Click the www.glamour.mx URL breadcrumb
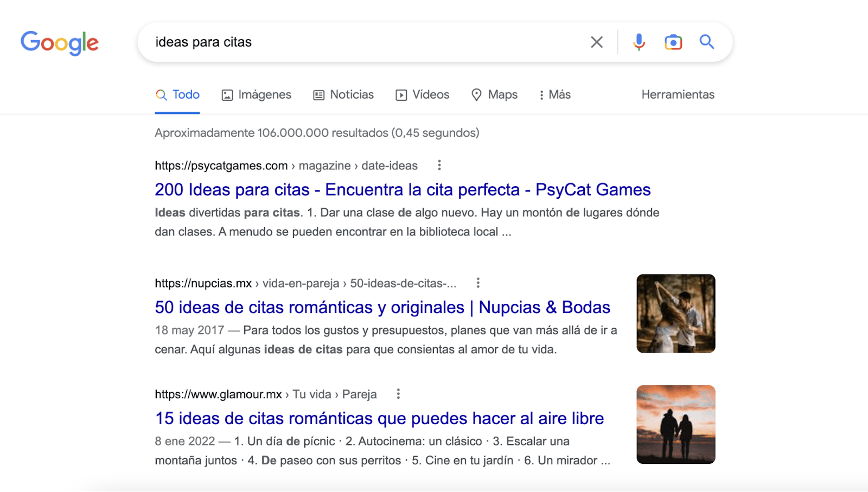Viewport: 868px width, 492px height. tap(266, 395)
